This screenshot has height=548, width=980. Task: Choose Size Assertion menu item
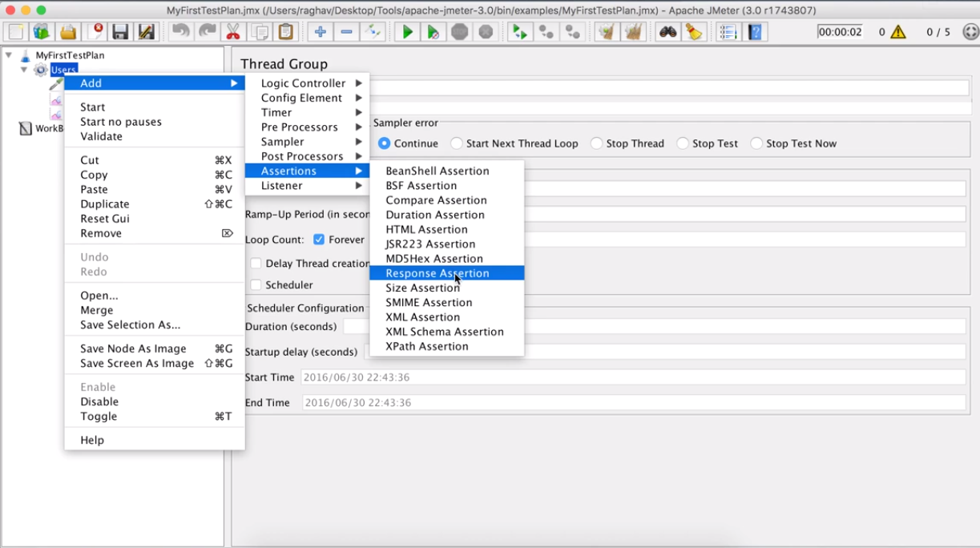(447, 288)
